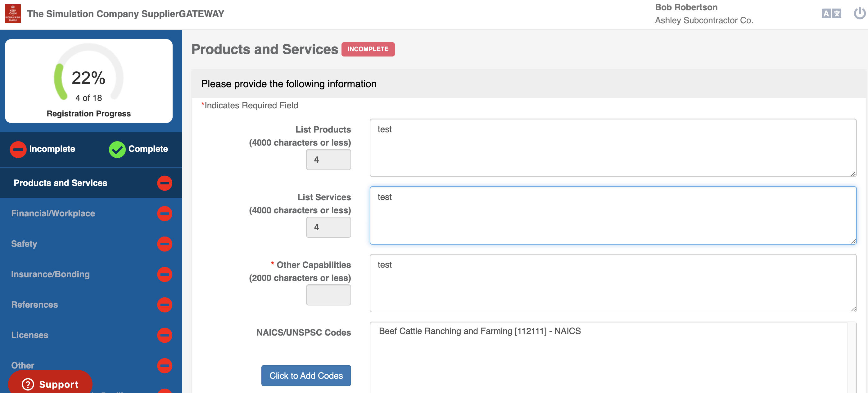
Task: Click the Click to Add Codes button
Action: pos(306,376)
